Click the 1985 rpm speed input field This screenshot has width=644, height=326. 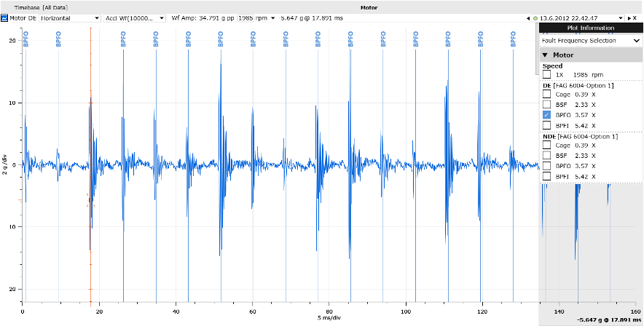tap(246, 18)
